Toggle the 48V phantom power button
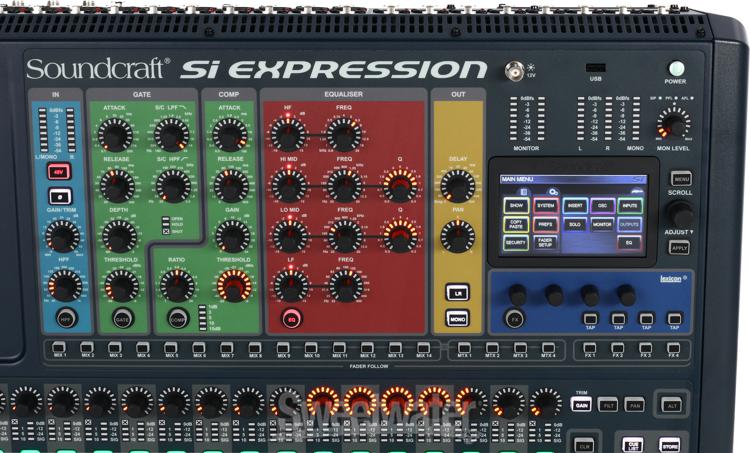 click(x=59, y=171)
